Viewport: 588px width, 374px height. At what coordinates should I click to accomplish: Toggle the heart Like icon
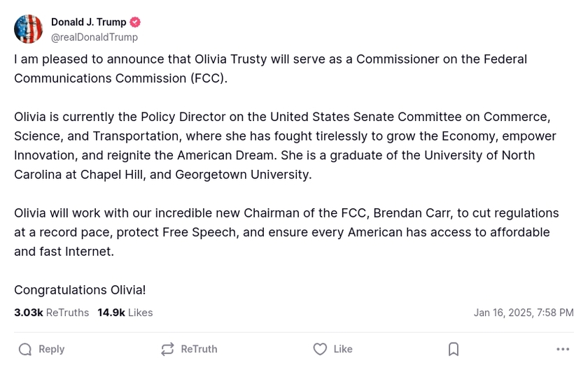point(320,350)
